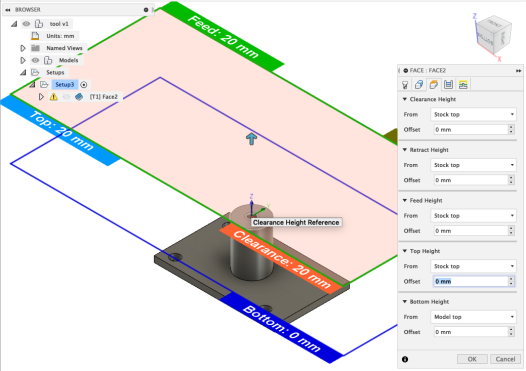Open the Tool tab icon in Face dialog
The image size is (526, 371).
pos(405,85)
